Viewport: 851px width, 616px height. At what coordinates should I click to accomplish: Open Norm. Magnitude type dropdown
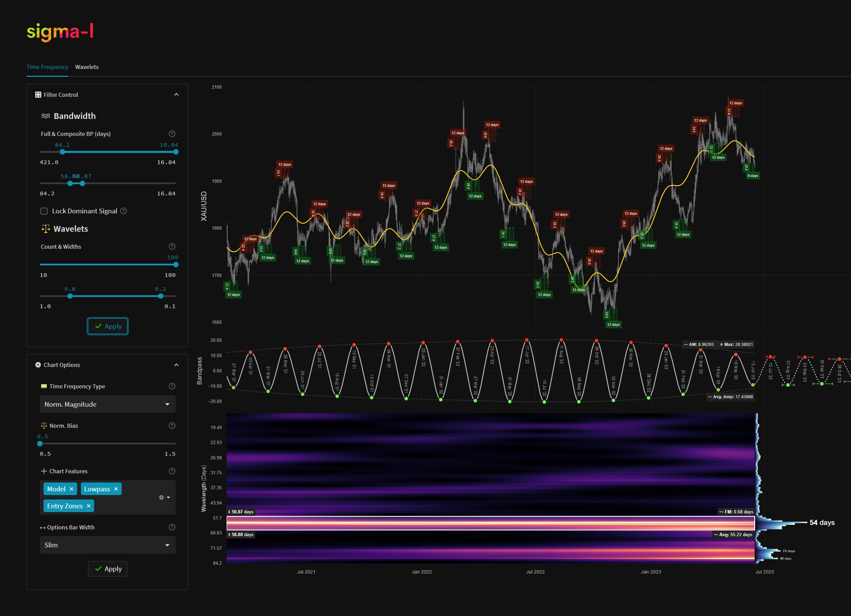pos(107,404)
